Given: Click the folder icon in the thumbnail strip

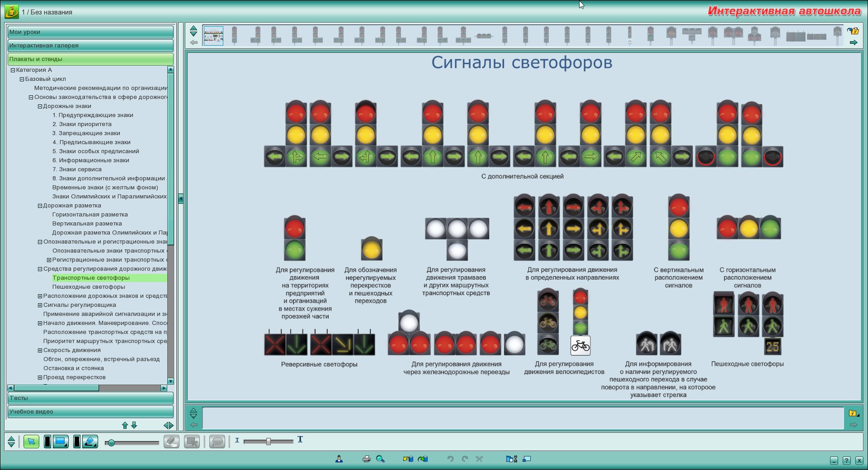Looking at the screenshot, I should (x=853, y=31).
